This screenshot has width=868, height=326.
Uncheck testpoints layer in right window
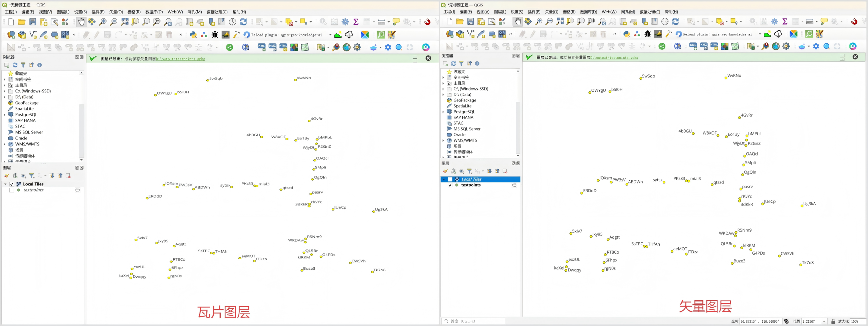coord(450,185)
